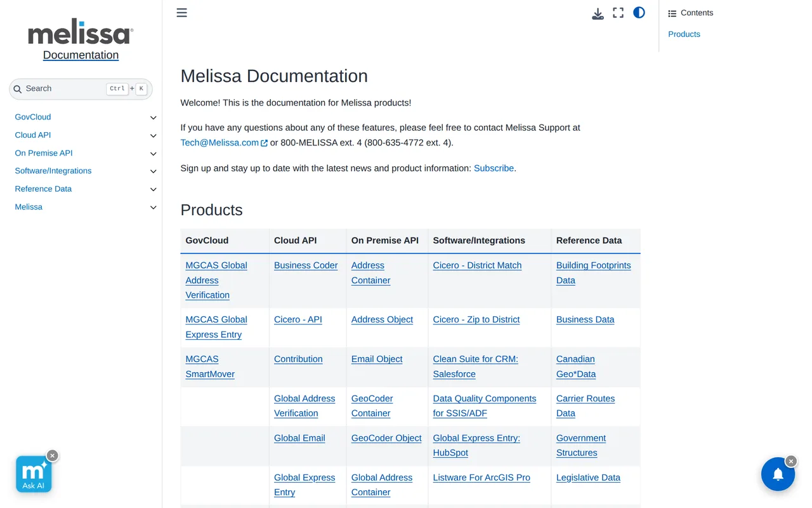The width and height of the screenshot is (812, 508).
Task: Click the Contents list icon
Action: click(672, 13)
